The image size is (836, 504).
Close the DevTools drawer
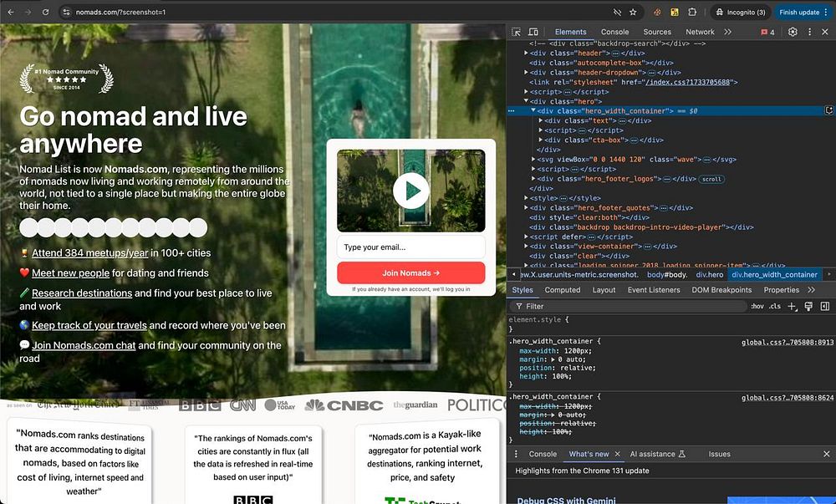(827, 454)
